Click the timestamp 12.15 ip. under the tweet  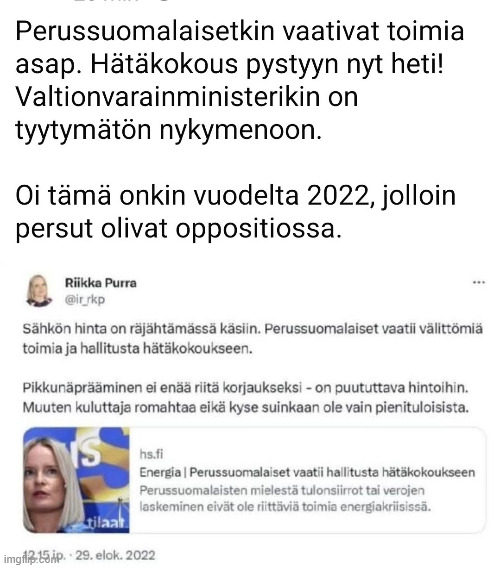[44, 555]
